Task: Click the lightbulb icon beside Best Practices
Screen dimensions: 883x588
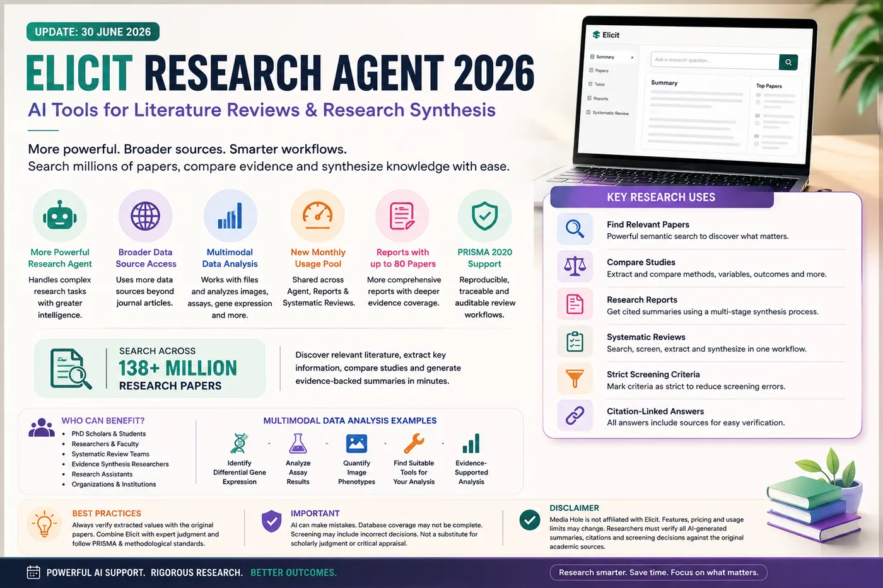Action: (x=44, y=524)
